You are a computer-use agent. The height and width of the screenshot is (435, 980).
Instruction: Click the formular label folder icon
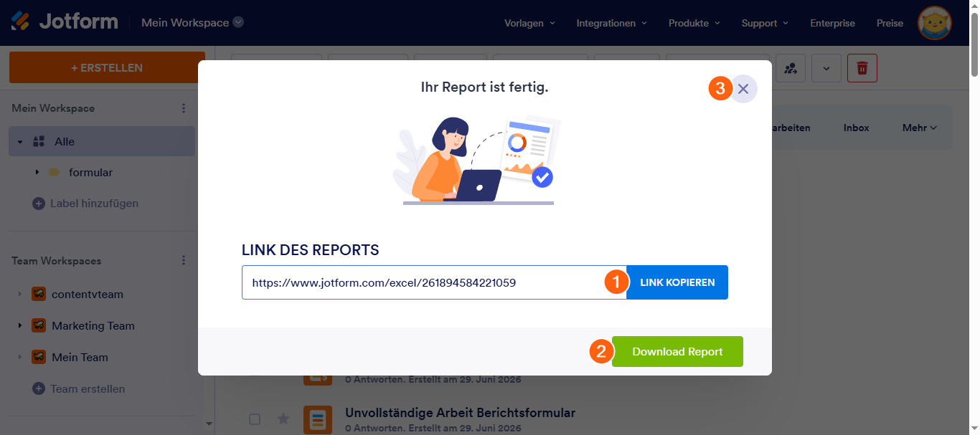pos(54,172)
